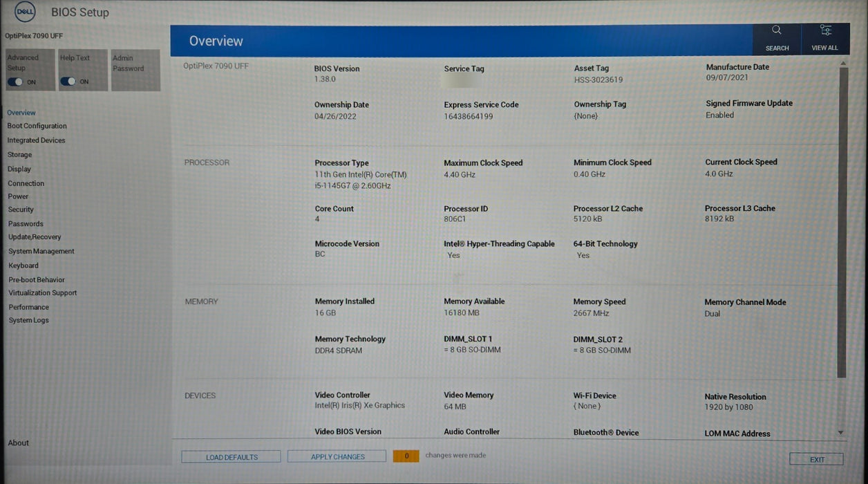The height and width of the screenshot is (484, 868).
Task: Open Keyboard settings
Action: click(23, 266)
